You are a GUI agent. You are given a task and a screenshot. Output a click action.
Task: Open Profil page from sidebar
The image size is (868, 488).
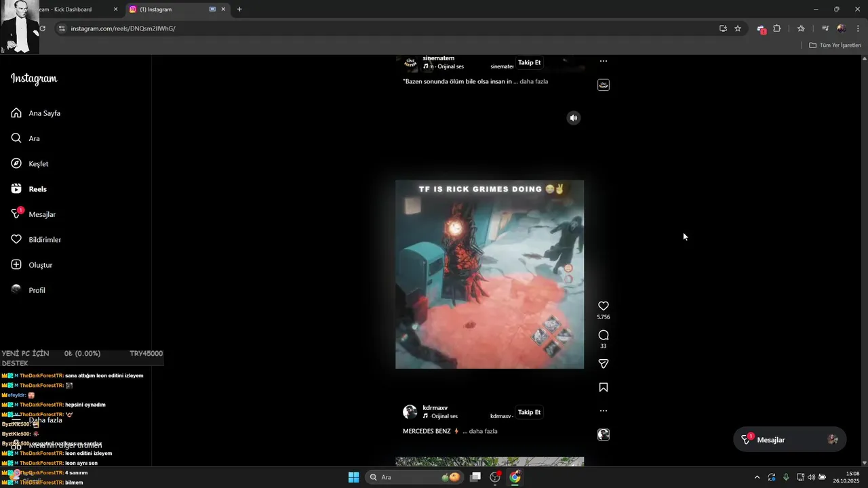(28, 290)
